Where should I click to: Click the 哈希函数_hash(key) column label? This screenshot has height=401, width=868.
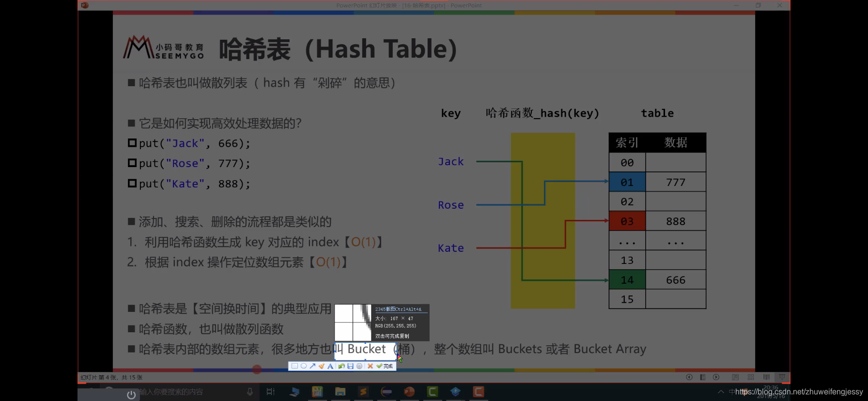tap(542, 113)
